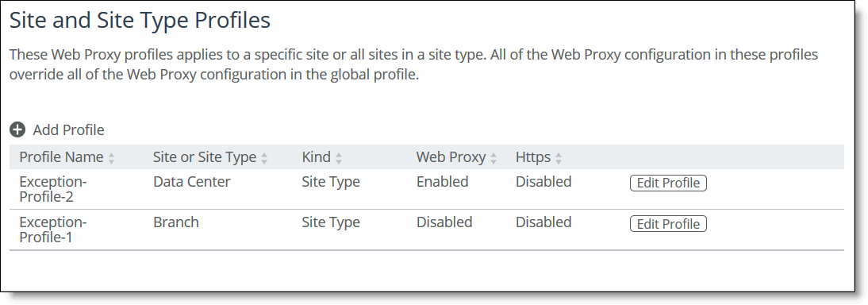
Task: Select the Data Center site type cell
Action: (x=191, y=182)
